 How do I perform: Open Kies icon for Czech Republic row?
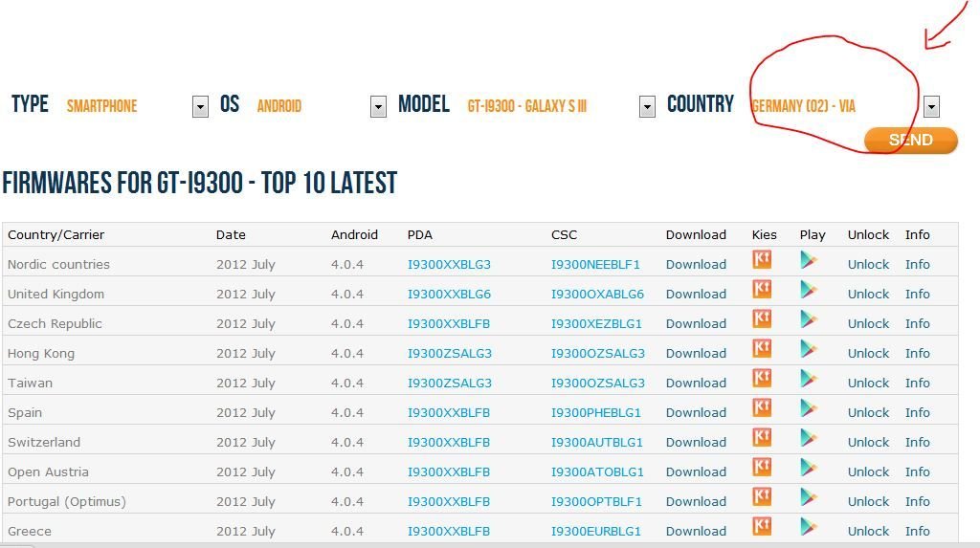point(761,318)
